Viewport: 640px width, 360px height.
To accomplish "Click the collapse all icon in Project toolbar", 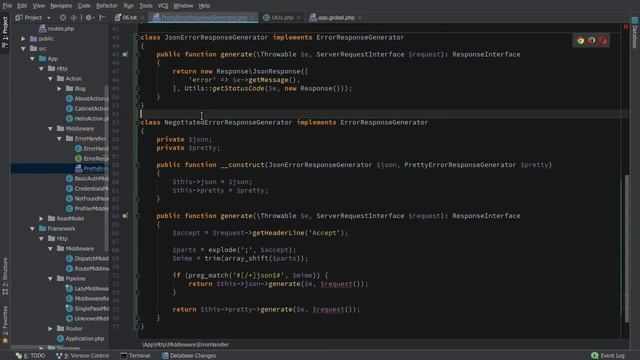I will point(74,18).
